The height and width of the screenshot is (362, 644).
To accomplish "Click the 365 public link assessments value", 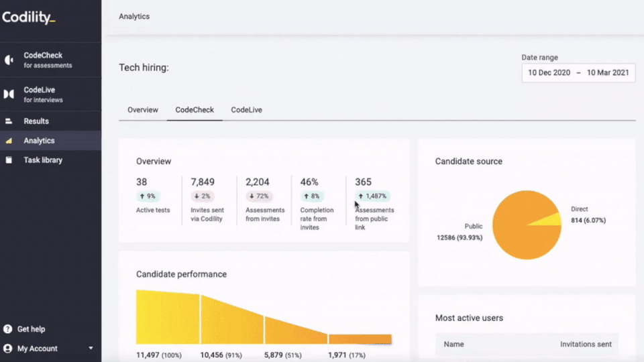I will tap(363, 182).
